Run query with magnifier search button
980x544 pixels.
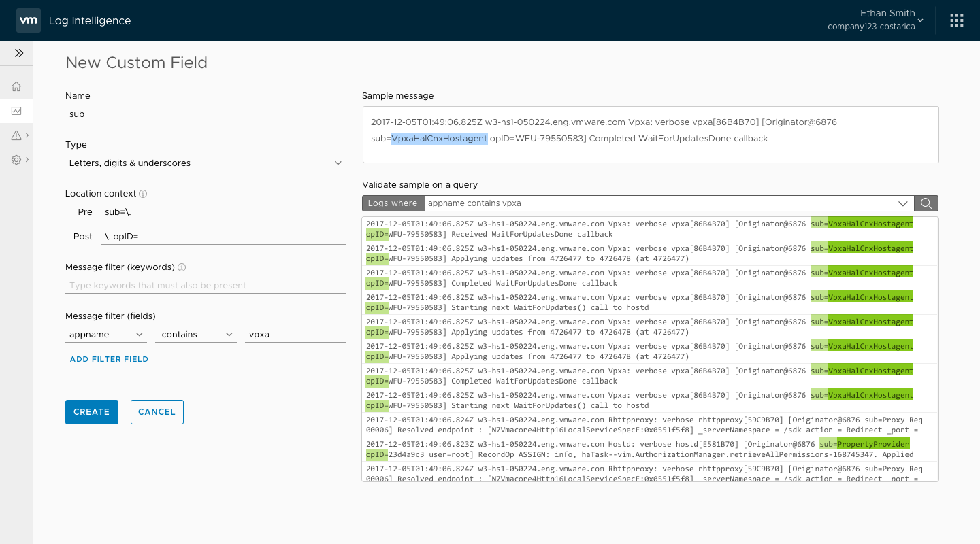point(926,203)
